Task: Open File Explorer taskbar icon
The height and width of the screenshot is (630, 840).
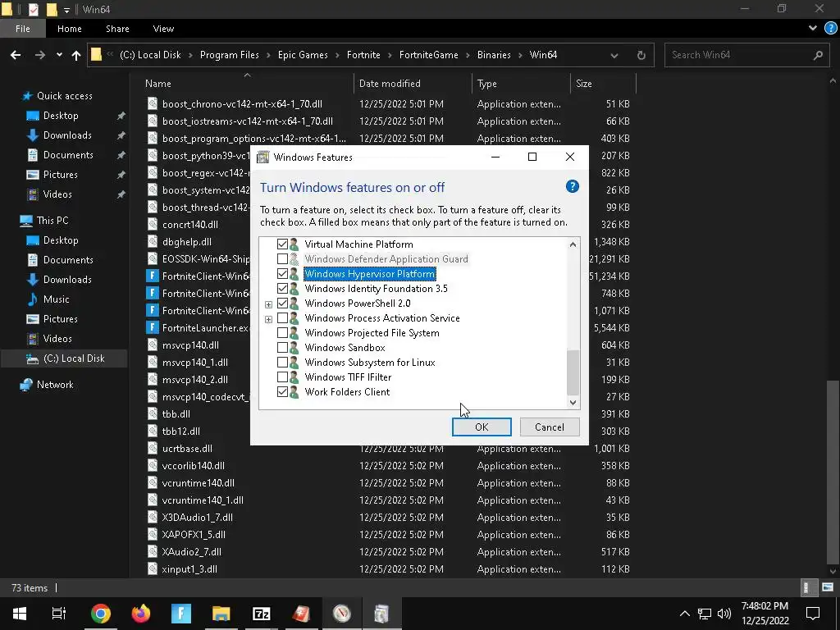Action: [x=221, y=614]
